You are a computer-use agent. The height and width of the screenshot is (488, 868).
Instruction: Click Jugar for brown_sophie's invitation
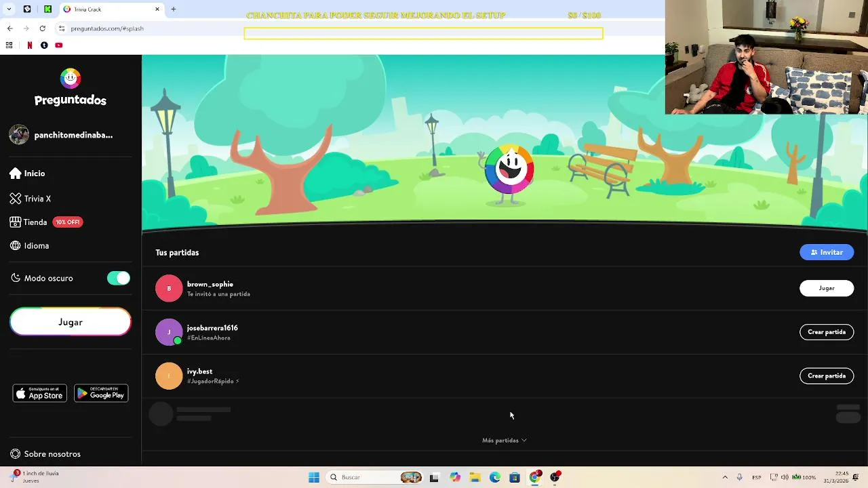point(827,288)
